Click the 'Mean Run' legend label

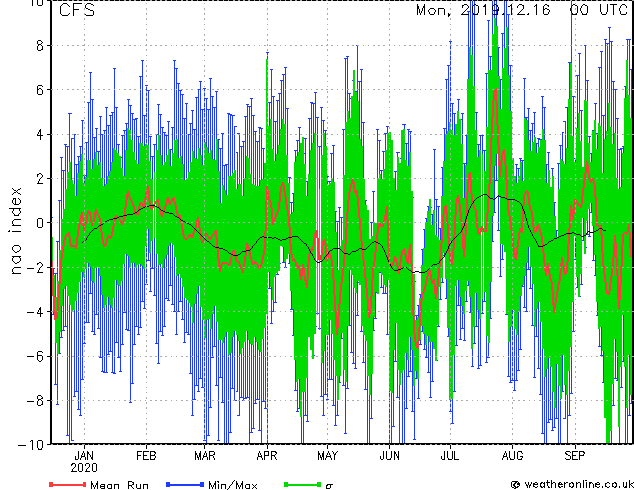tap(119, 485)
